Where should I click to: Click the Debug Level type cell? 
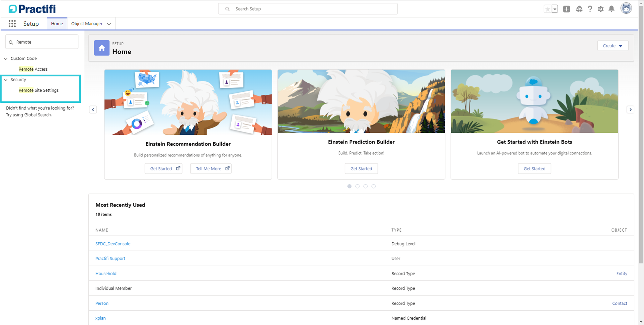(x=403, y=244)
